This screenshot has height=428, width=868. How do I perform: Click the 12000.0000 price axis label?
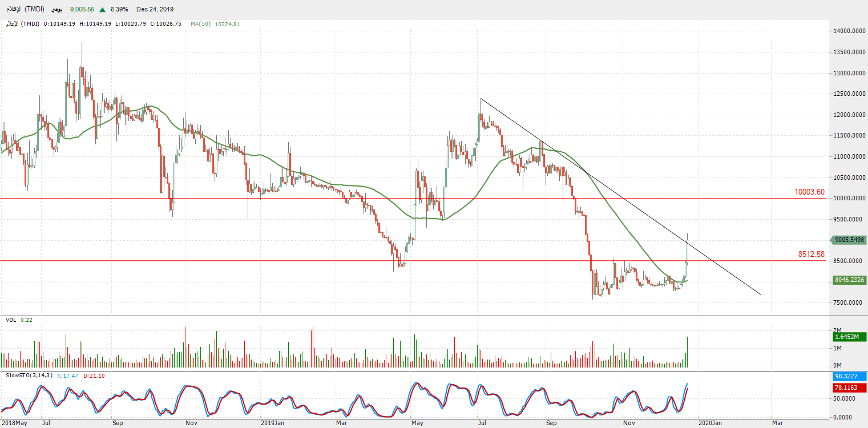[848, 115]
